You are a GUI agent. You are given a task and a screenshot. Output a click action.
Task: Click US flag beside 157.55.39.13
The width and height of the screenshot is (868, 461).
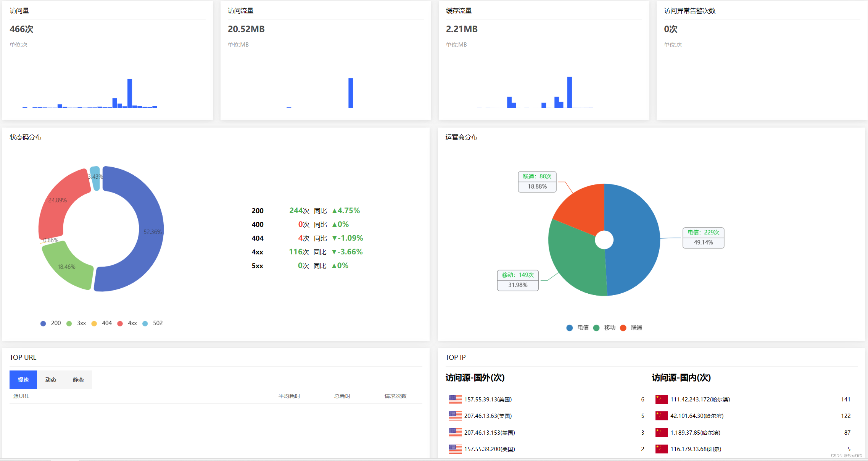(455, 400)
